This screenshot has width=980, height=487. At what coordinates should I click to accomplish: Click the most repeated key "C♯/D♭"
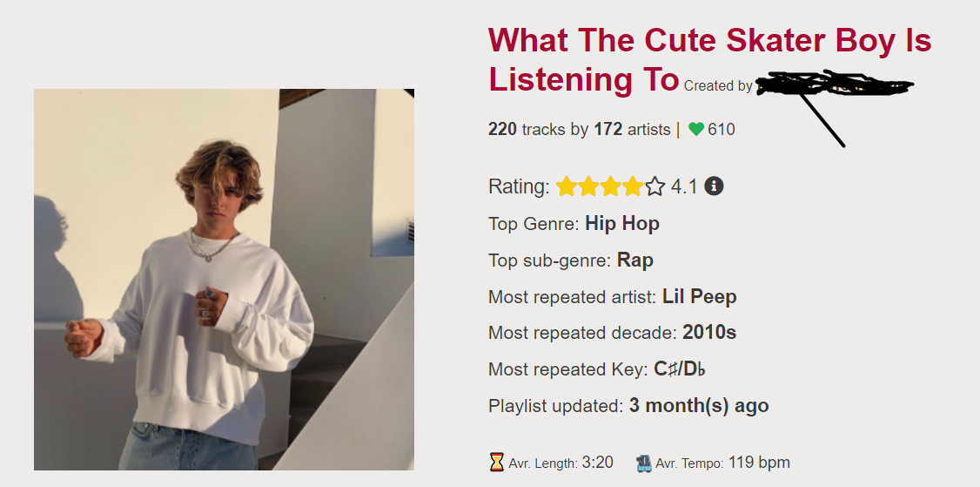680,369
